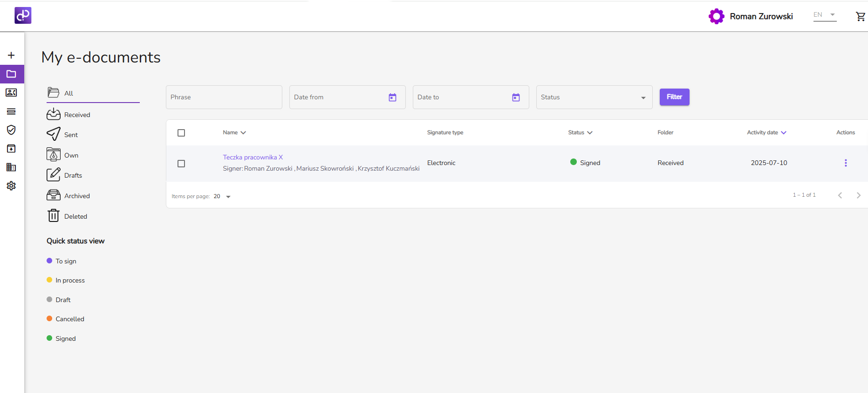Viewport: 868px width, 393px height.
Task: Open the shopping cart icon
Action: (x=860, y=17)
